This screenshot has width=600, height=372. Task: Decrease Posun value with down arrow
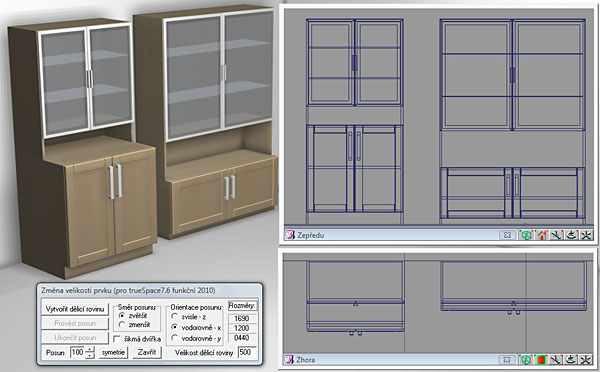click(x=90, y=355)
